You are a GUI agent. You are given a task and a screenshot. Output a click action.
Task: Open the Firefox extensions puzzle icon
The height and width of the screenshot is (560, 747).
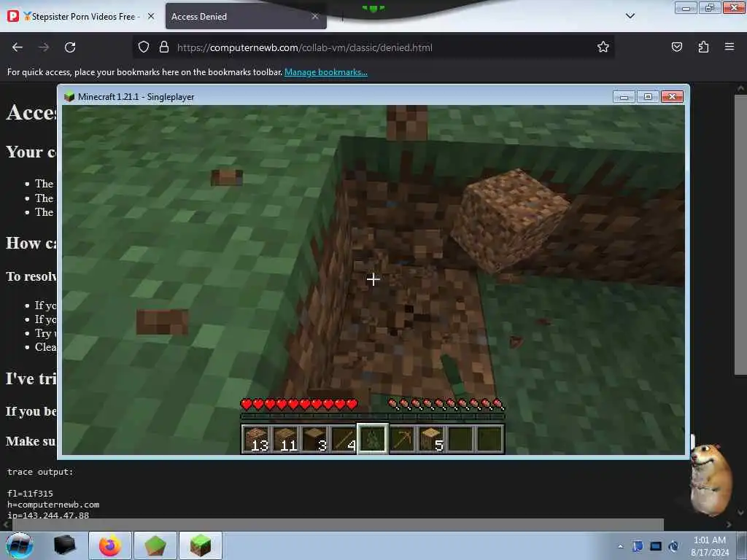coord(703,47)
